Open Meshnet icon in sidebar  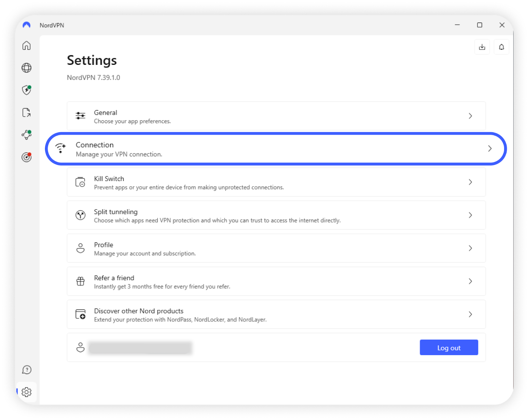pyautogui.click(x=26, y=135)
